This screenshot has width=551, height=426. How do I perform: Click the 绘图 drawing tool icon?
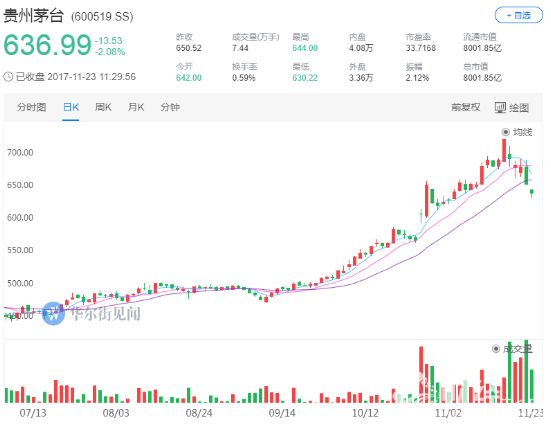click(x=500, y=108)
